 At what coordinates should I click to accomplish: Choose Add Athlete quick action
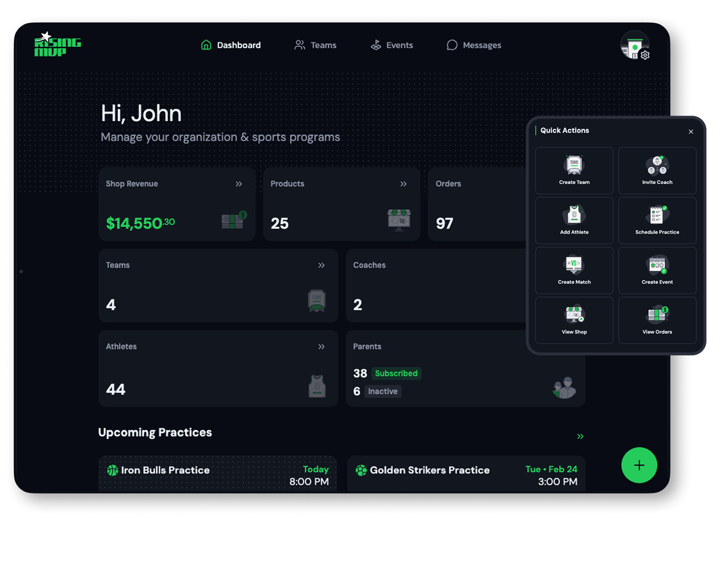tap(574, 221)
